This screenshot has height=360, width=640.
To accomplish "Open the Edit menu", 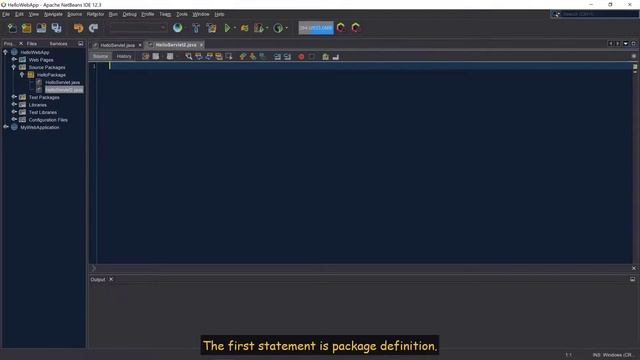I will pyautogui.click(x=19, y=14).
